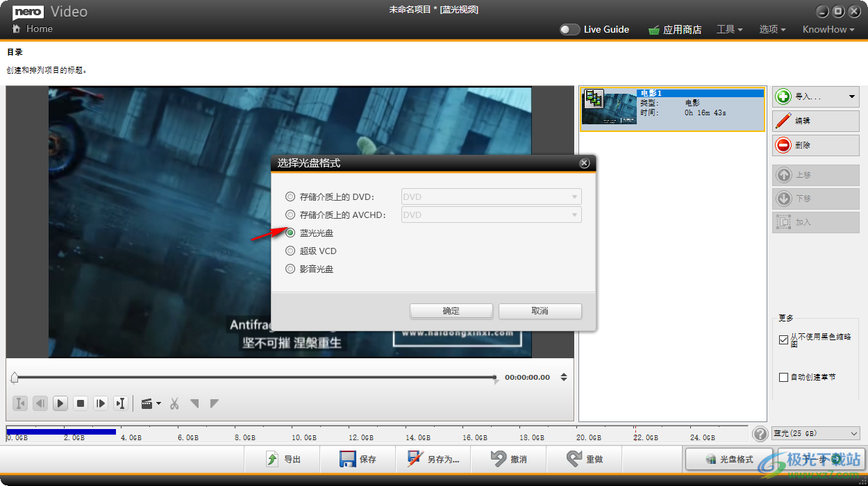868x486 pixels.
Task: Click the red 删除 button
Action: point(816,145)
